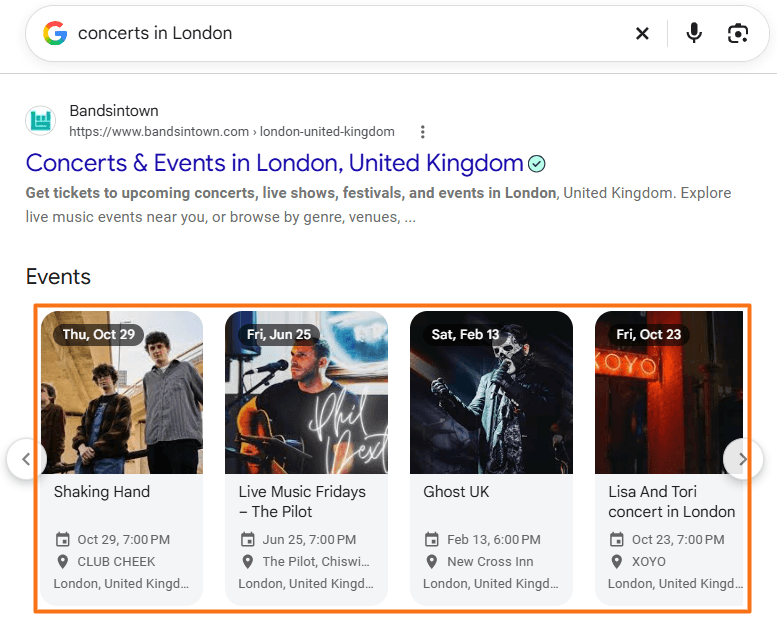
Task: Click the Thu, Oct 29 date badge
Action: pos(99,335)
